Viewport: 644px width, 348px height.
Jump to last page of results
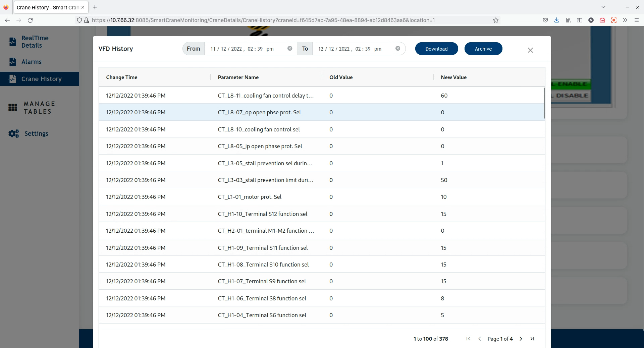click(x=532, y=339)
